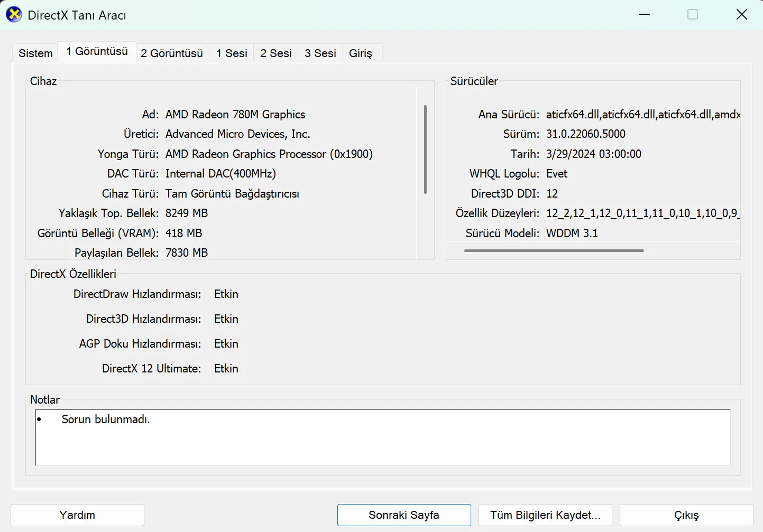Click the date 3/29/2024 03:00:00

pos(594,154)
